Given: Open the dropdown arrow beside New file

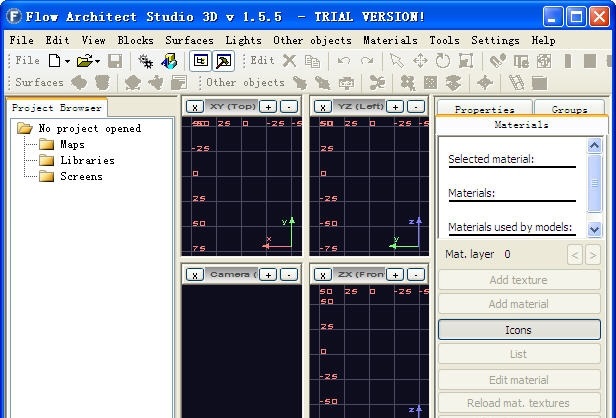Looking at the screenshot, I should (67, 61).
